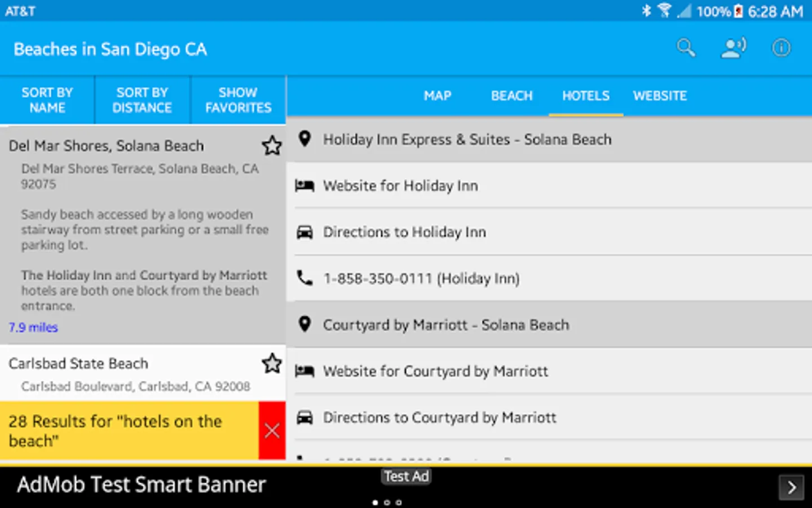
Task: Click Carlsbad Boulevard address text
Action: point(135,386)
